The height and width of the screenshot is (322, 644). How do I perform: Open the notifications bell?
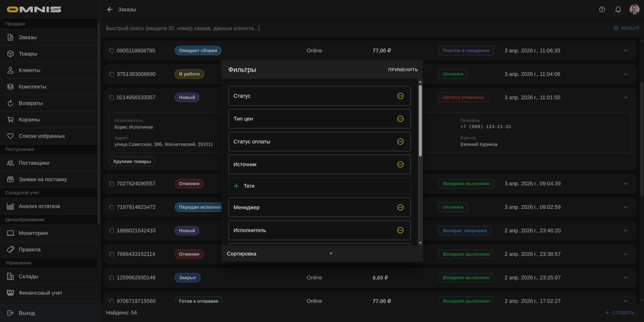pos(618,9)
